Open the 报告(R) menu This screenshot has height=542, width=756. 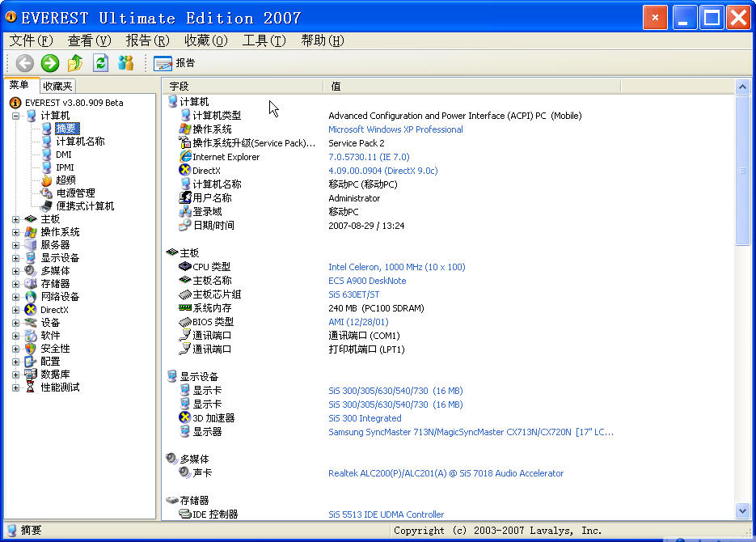tap(147, 40)
